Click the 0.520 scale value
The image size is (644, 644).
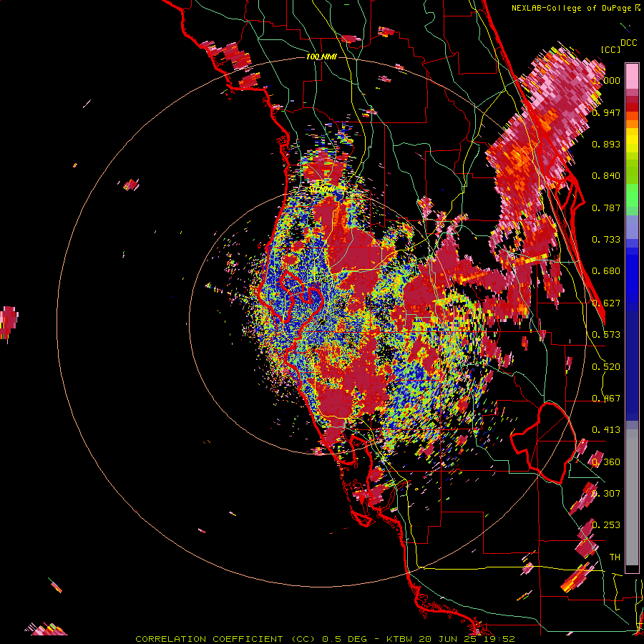click(x=606, y=367)
